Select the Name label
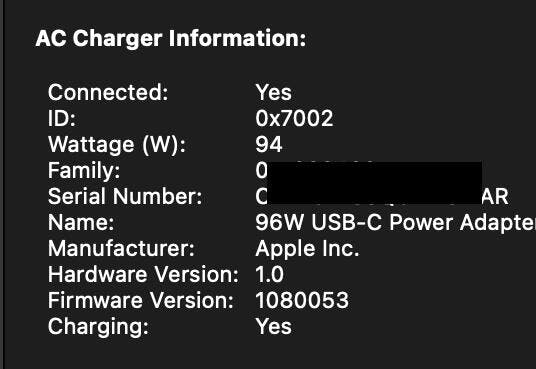Screen dimensions: 536x369 [81, 223]
